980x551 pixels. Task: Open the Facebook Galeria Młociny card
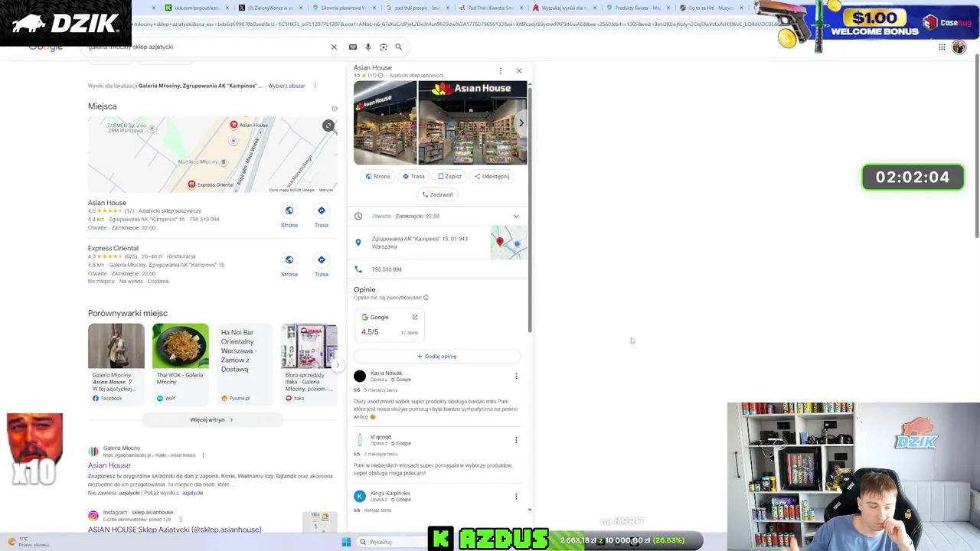click(116, 363)
